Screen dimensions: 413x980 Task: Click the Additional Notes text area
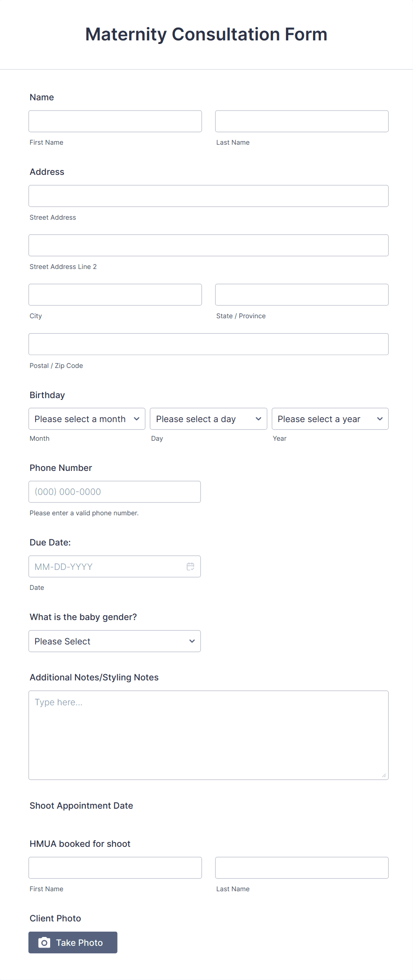point(208,732)
